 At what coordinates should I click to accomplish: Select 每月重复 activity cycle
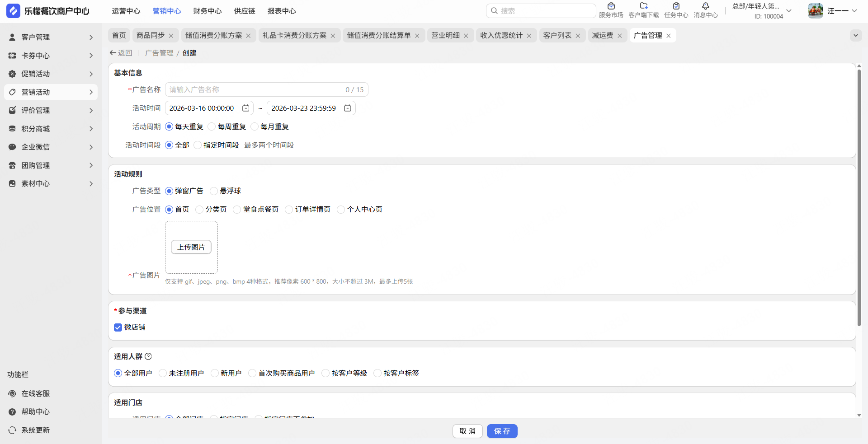pos(255,126)
